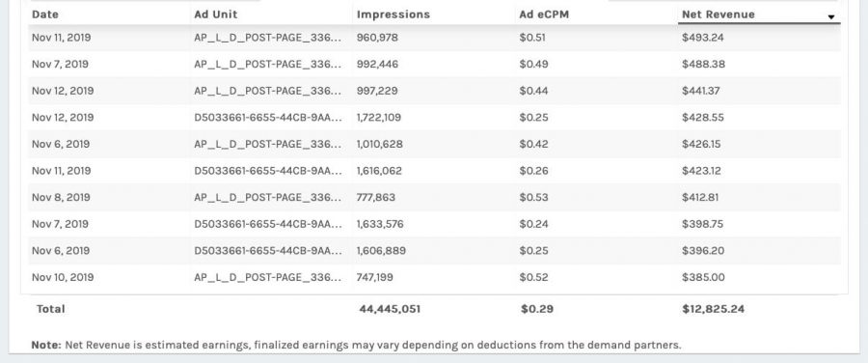Click the $396.20 net revenue cell
The width and height of the screenshot is (868, 363).
[703, 250]
